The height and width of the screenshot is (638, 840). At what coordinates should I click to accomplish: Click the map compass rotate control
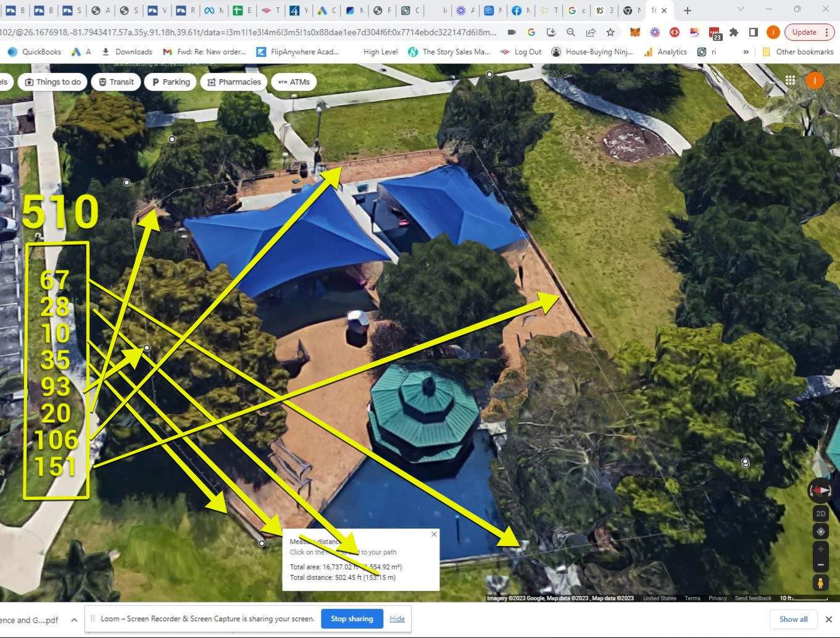pyautogui.click(x=820, y=490)
